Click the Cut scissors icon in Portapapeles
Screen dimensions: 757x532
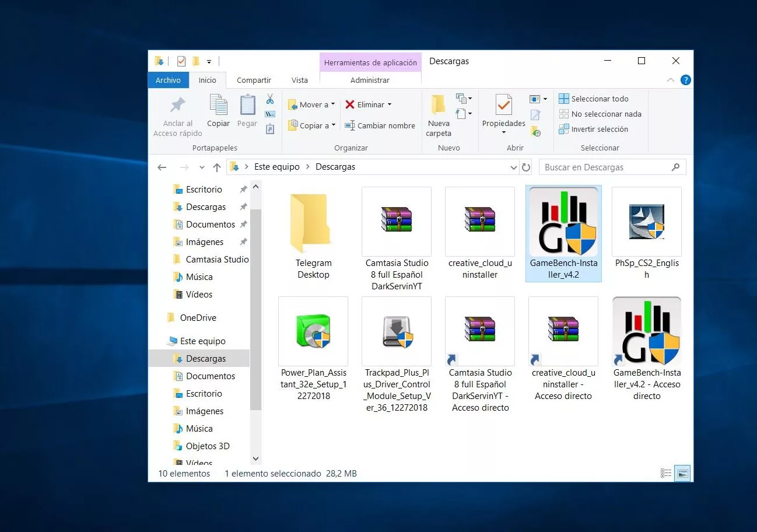pos(270,99)
